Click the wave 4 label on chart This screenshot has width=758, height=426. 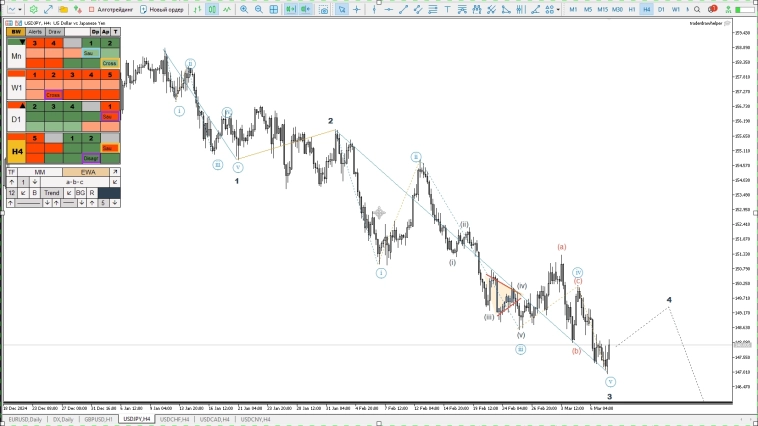(669, 300)
